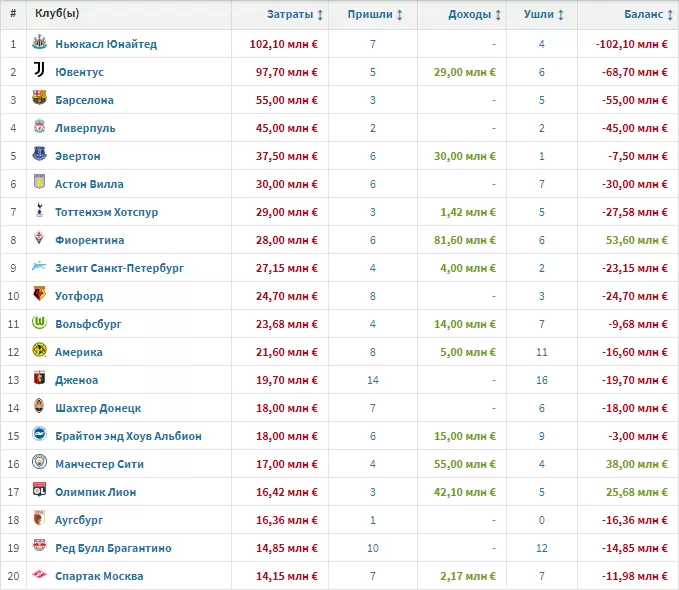The image size is (679, 590).
Task: Open the Фиорентина club link
Action: point(90,240)
